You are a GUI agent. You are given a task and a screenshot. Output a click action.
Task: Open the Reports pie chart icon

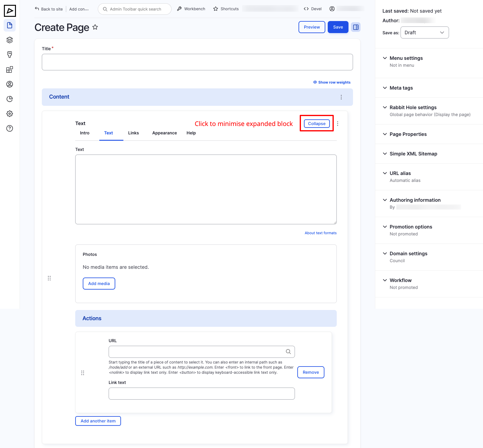pyautogui.click(x=10, y=99)
